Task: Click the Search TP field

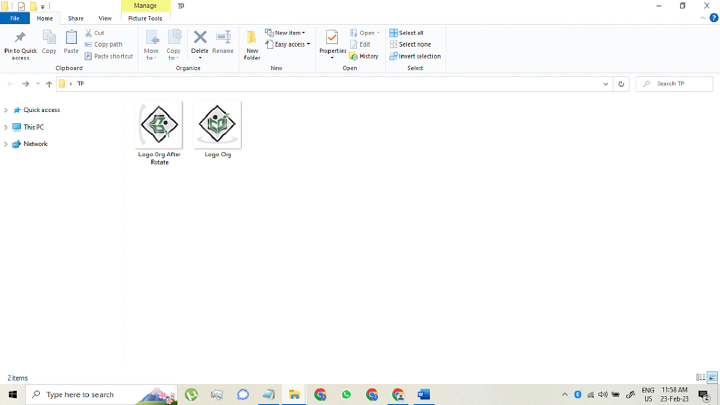Action: pyautogui.click(x=674, y=84)
